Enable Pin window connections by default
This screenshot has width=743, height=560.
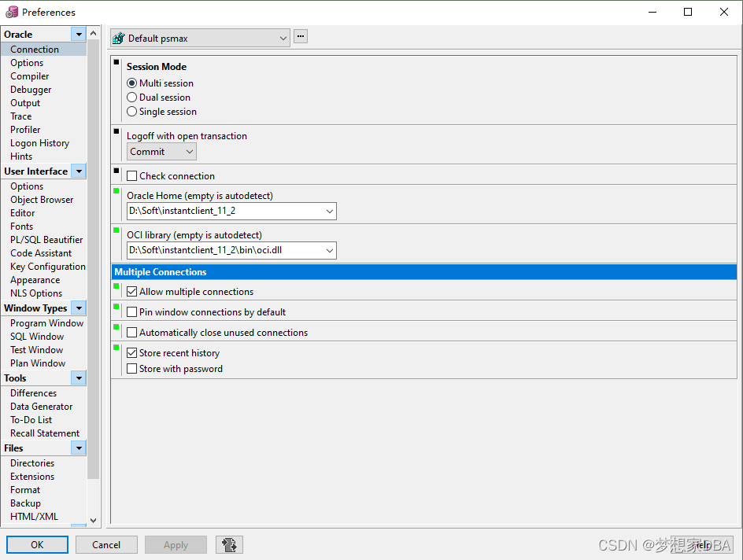pyautogui.click(x=132, y=312)
